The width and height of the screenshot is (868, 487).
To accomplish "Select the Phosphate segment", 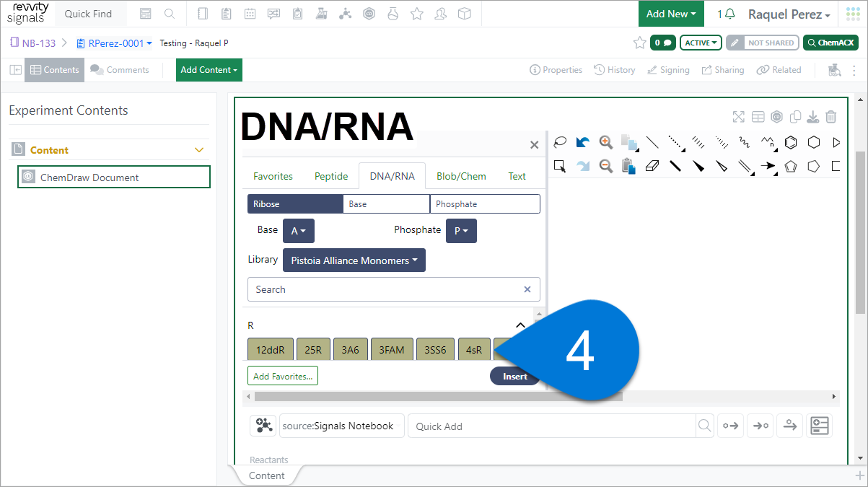I will pyautogui.click(x=485, y=204).
